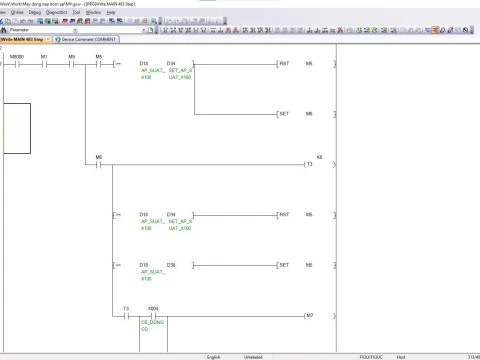Select the M6 contact on the branch
The width and height of the screenshot is (480, 360).
99,165
